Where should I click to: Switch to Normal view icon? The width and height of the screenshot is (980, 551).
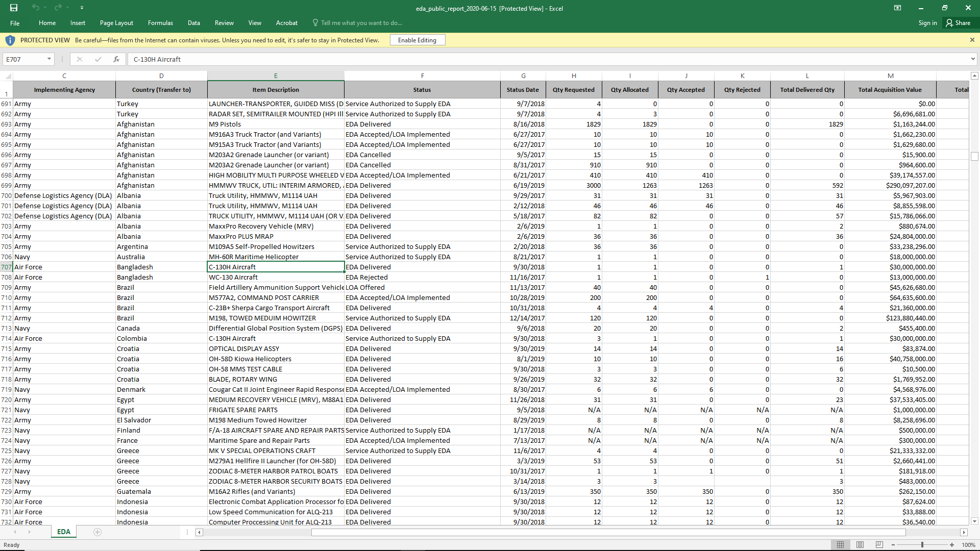840,545
